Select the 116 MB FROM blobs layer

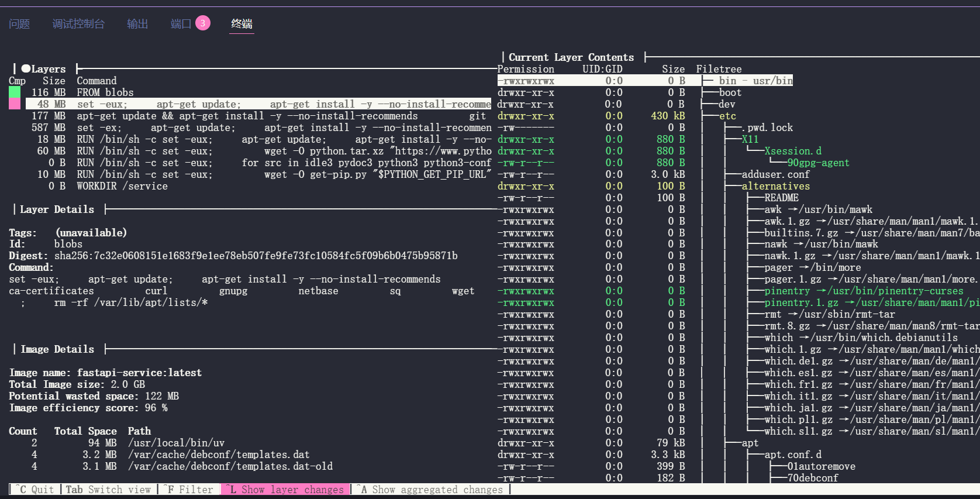pyautogui.click(x=105, y=92)
